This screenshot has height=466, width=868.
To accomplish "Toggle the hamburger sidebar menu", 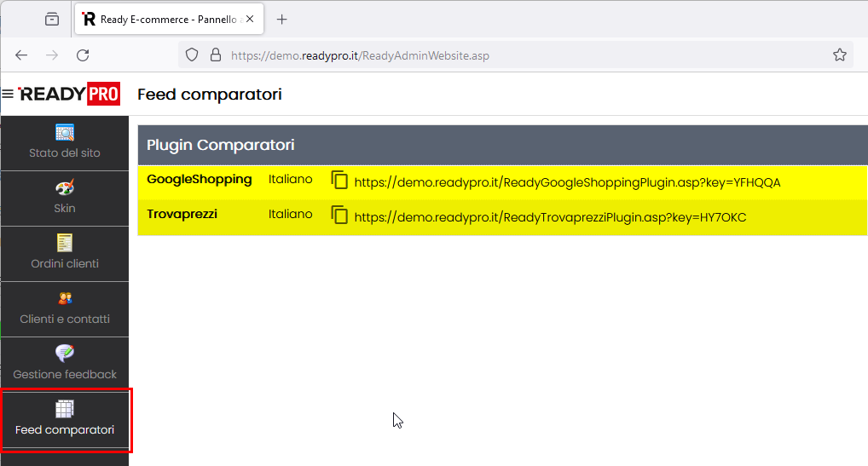I will pos(8,94).
